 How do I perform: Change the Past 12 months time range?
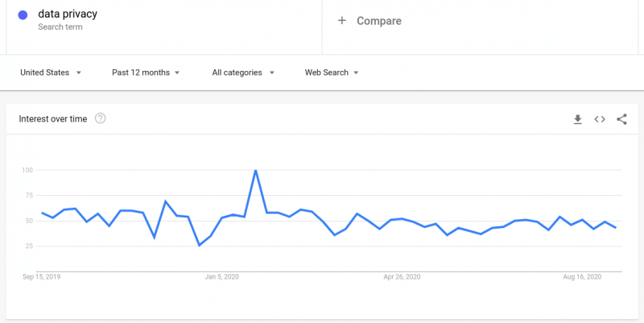[x=146, y=72]
